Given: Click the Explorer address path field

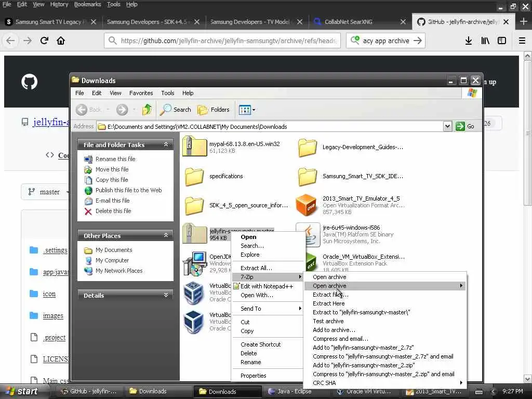Looking at the screenshot, I should point(270,127).
